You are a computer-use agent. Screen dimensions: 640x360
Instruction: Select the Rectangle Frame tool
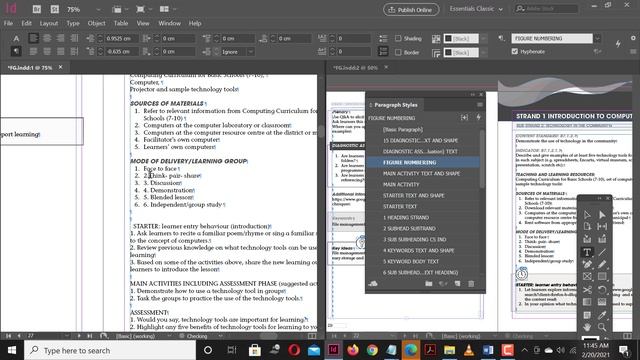(587, 277)
